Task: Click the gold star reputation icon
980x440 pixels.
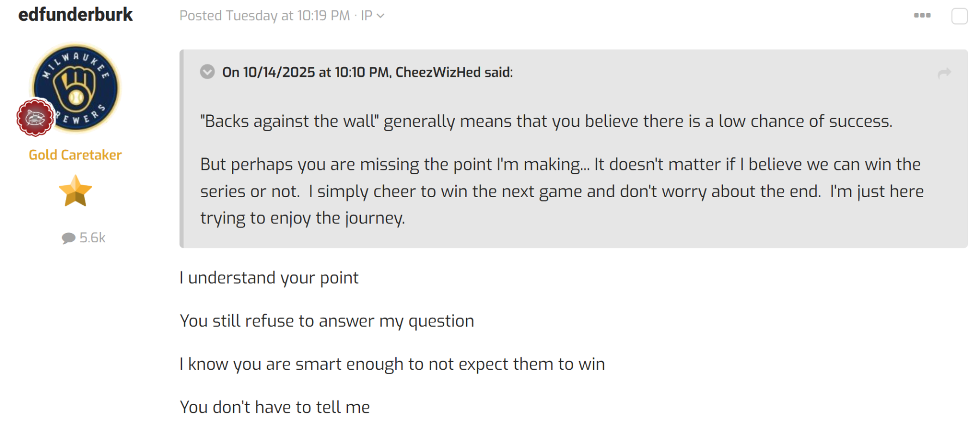Action: point(75,191)
